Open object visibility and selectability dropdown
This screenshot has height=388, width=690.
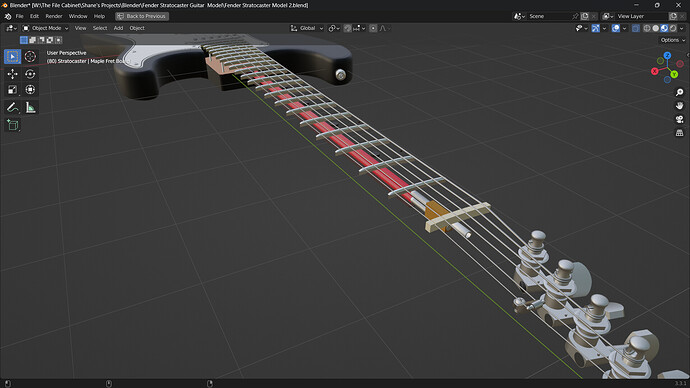[x=581, y=28]
